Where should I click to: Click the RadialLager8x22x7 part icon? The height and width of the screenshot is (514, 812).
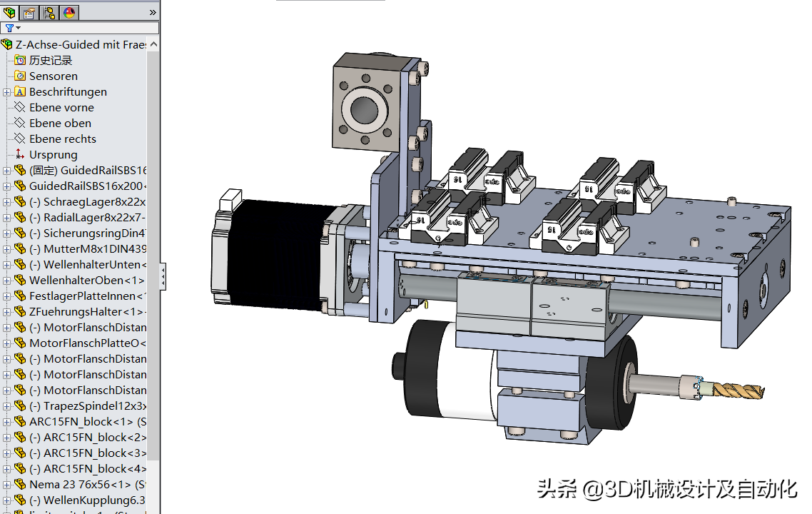[20, 217]
